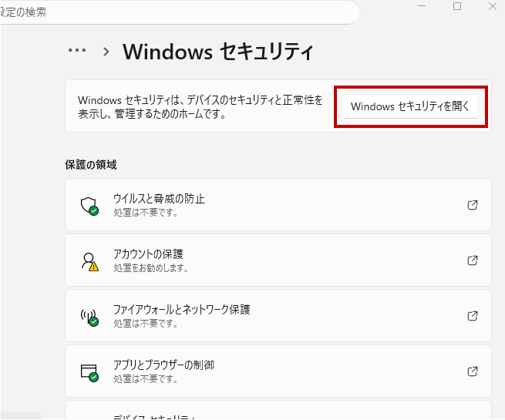This screenshot has height=420, width=505.
Task: Click 処置は不要です under アプリとブラウザーの制御
Action: [x=145, y=379]
